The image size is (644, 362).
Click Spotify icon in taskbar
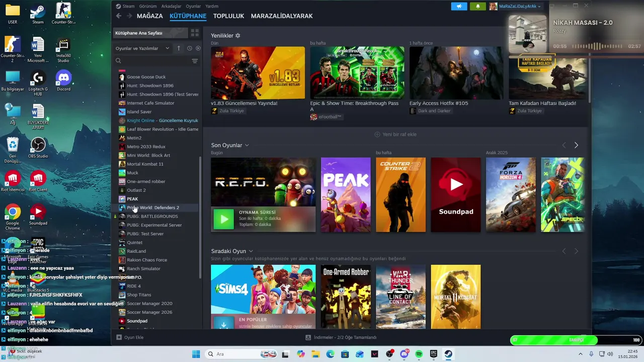pos(419,354)
